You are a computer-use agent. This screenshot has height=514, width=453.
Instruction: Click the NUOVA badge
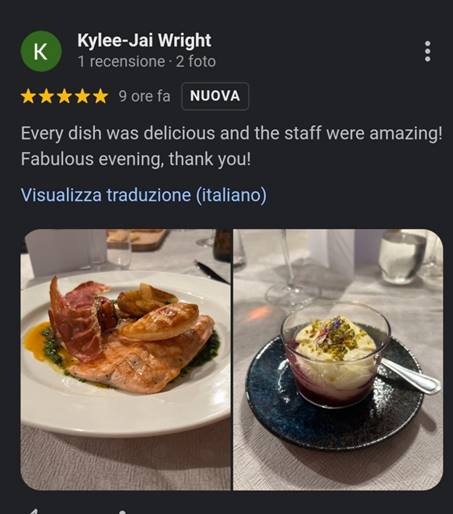click(x=215, y=96)
